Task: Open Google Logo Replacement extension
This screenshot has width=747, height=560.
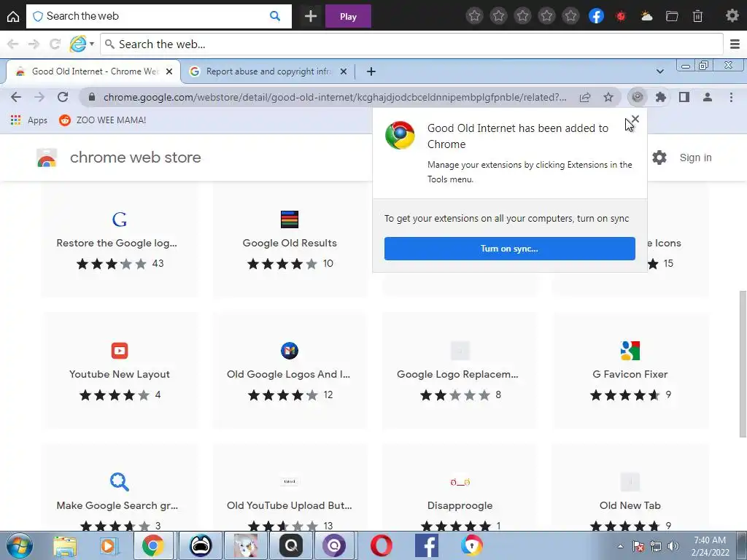Action: click(x=460, y=370)
